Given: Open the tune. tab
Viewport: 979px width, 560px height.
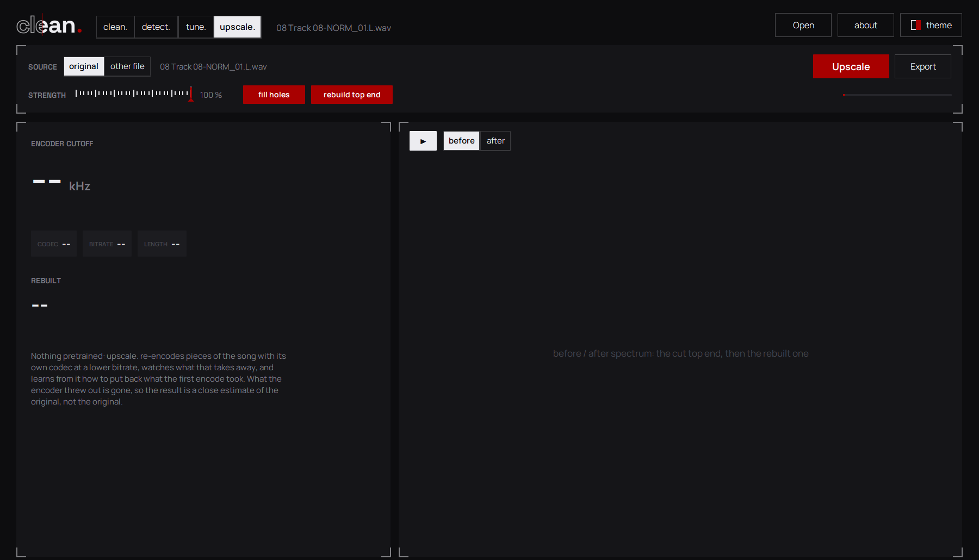Looking at the screenshot, I should [196, 27].
